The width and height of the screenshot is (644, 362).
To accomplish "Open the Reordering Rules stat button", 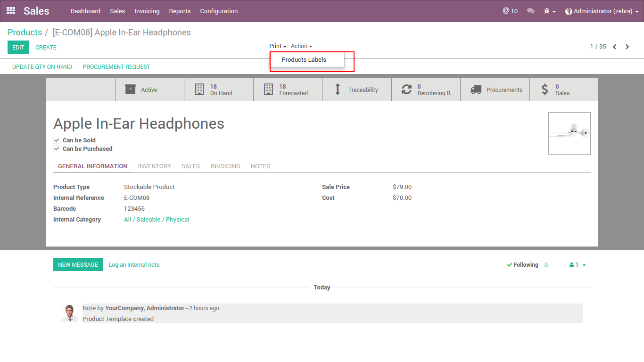I will 426,90.
